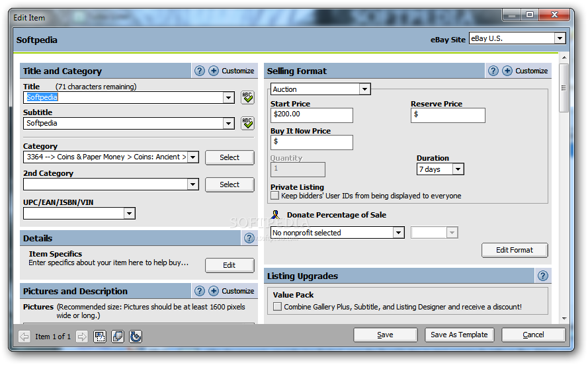Open the UPC/EAN/ISBN/VIN dropdown
588x365 pixels.
(130, 213)
